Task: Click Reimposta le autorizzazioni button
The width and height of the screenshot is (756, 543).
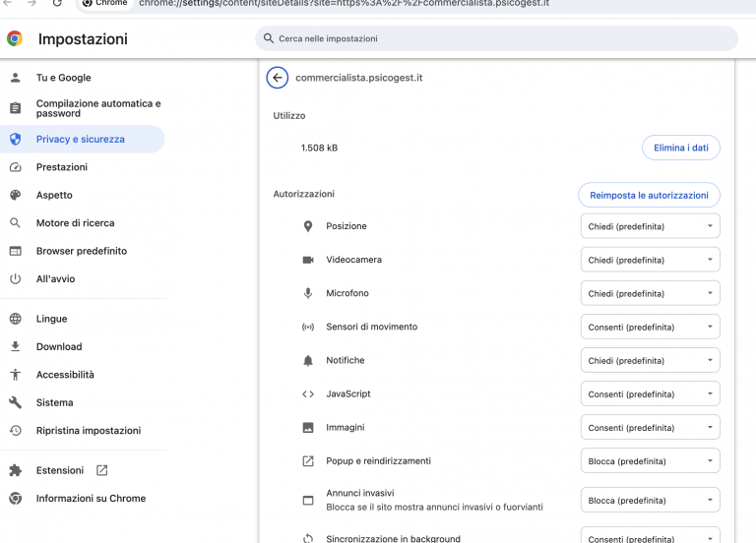Action: tap(649, 195)
